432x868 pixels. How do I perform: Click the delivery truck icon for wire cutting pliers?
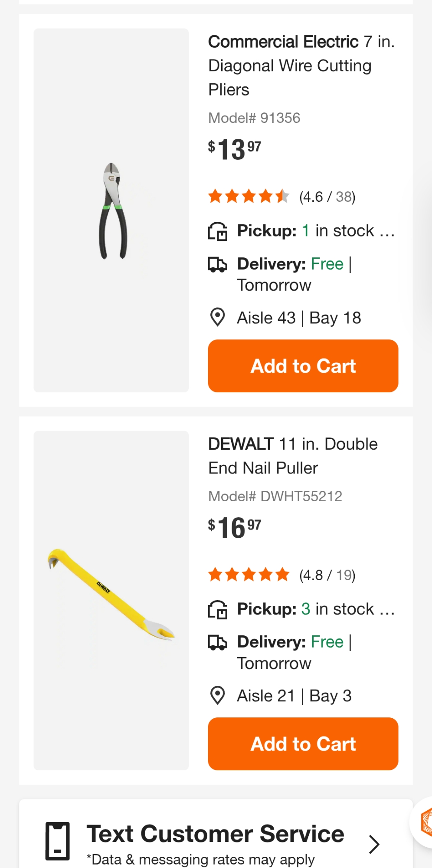(218, 264)
